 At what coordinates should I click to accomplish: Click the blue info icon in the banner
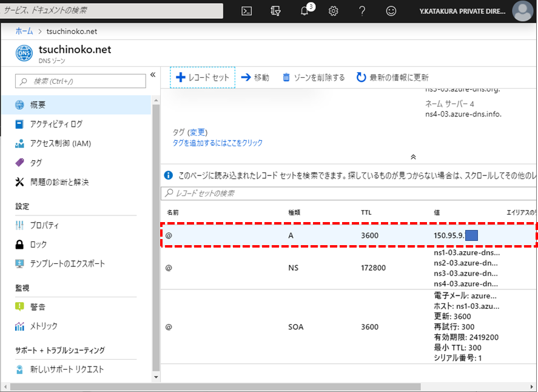[x=169, y=175]
